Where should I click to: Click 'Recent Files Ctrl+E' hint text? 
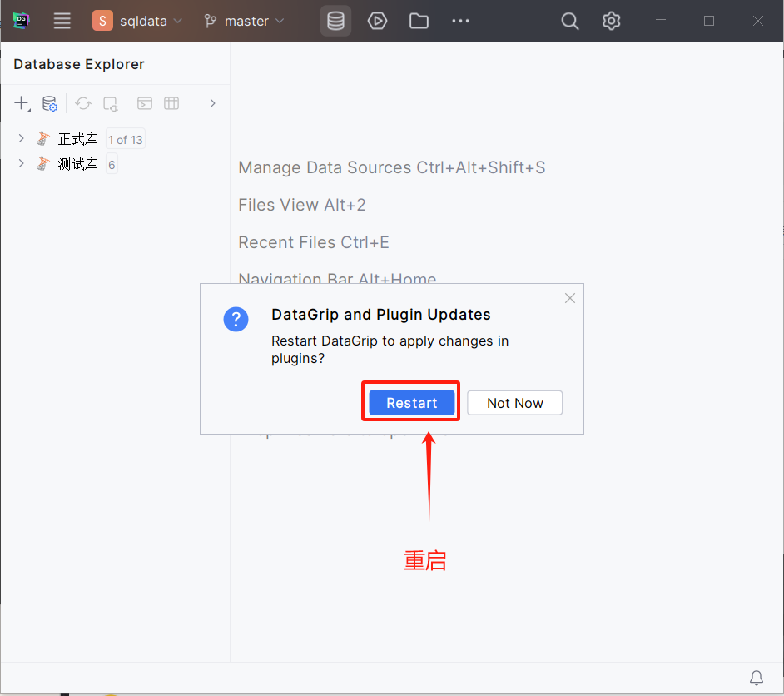click(314, 242)
